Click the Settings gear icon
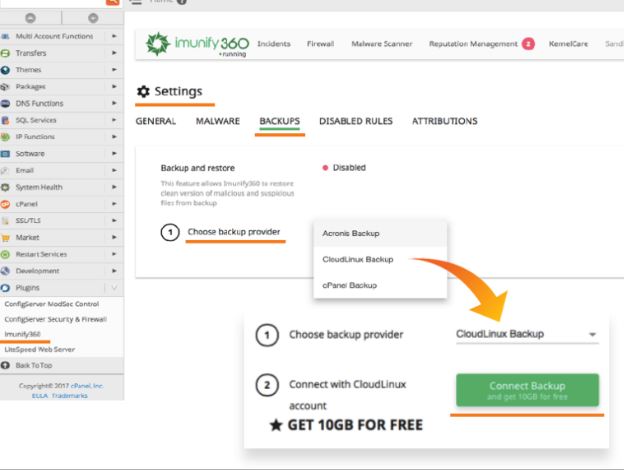The image size is (624, 470). coord(144,92)
